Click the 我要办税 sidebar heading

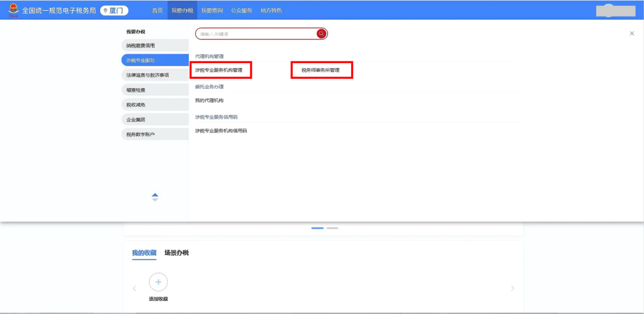tap(135, 32)
